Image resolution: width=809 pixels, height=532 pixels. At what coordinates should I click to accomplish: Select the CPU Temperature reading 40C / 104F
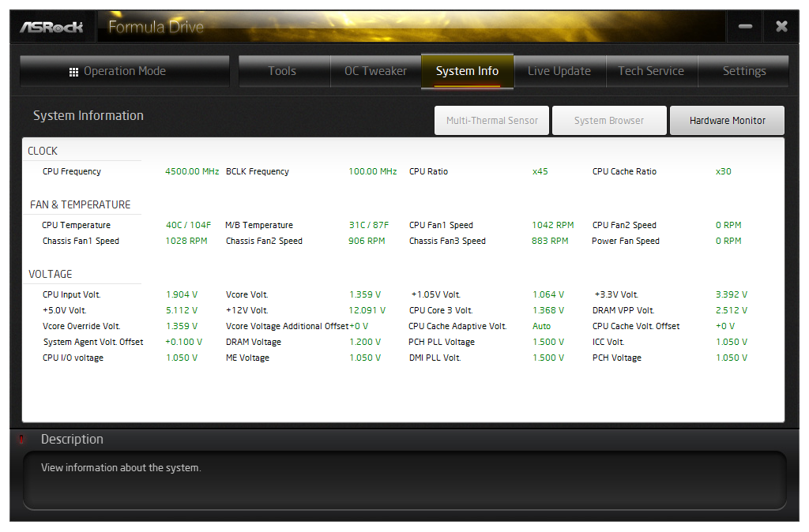click(x=188, y=225)
